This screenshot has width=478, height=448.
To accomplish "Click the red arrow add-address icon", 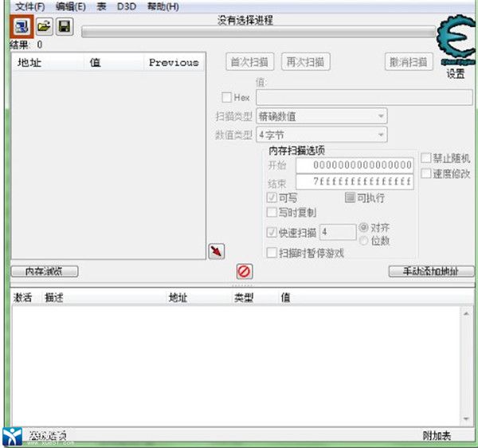I will (x=217, y=251).
